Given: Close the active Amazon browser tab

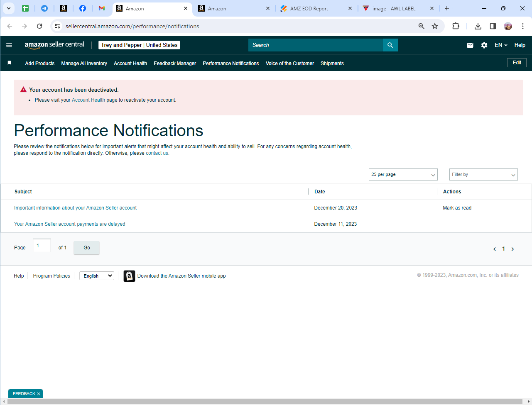Looking at the screenshot, I should click(186, 8).
